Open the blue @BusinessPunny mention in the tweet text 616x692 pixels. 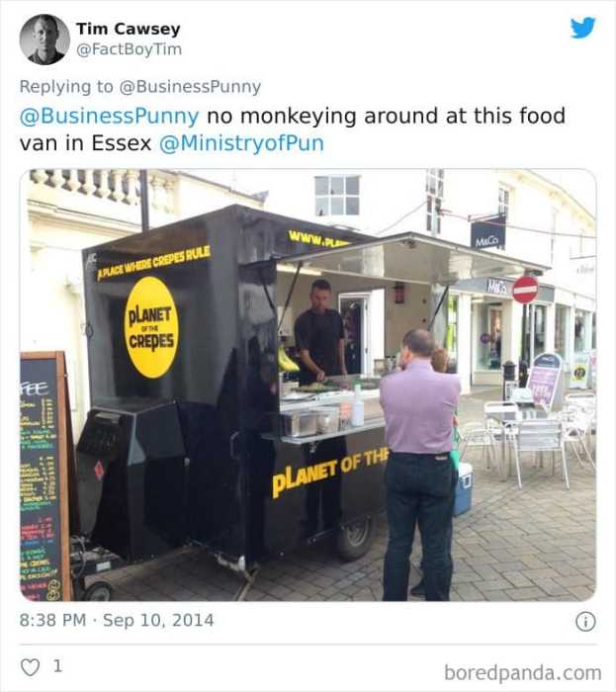coord(110,116)
